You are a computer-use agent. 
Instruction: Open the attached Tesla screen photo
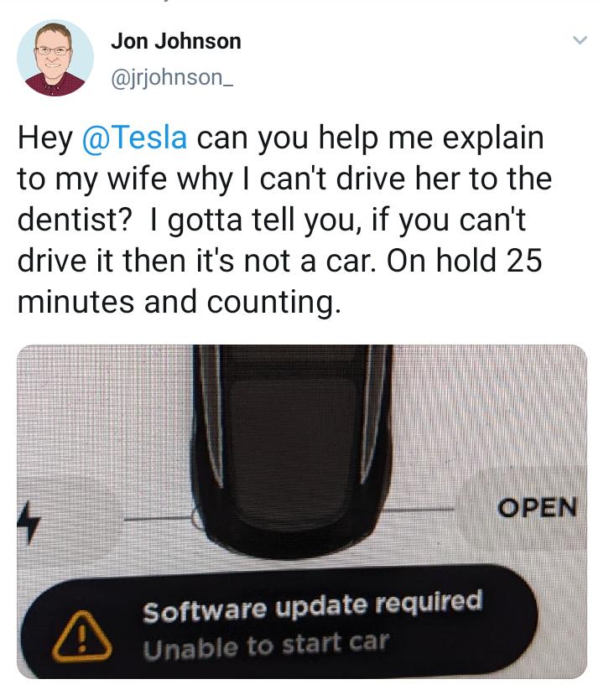[302, 511]
